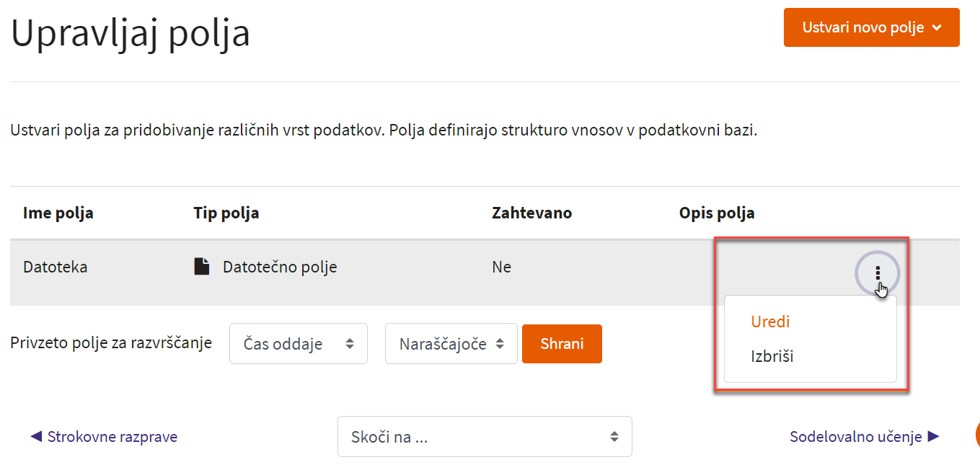
Task: Click the file icon beside Datotečno polje
Action: tap(202, 267)
